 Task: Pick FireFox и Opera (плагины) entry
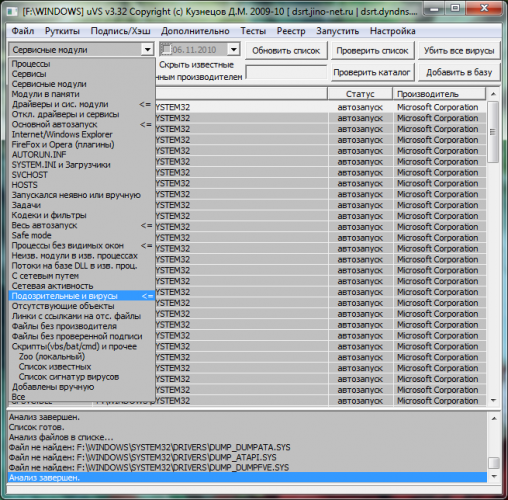click(82, 144)
